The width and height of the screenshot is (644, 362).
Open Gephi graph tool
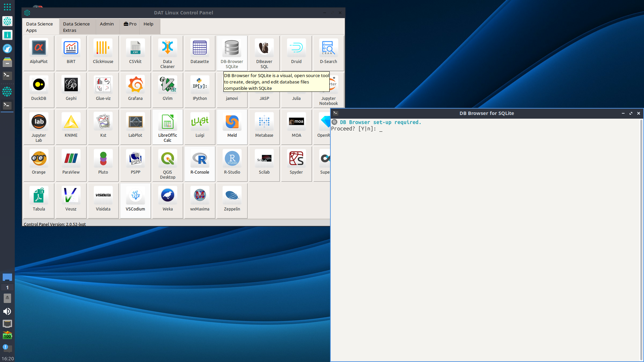(71, 90)
